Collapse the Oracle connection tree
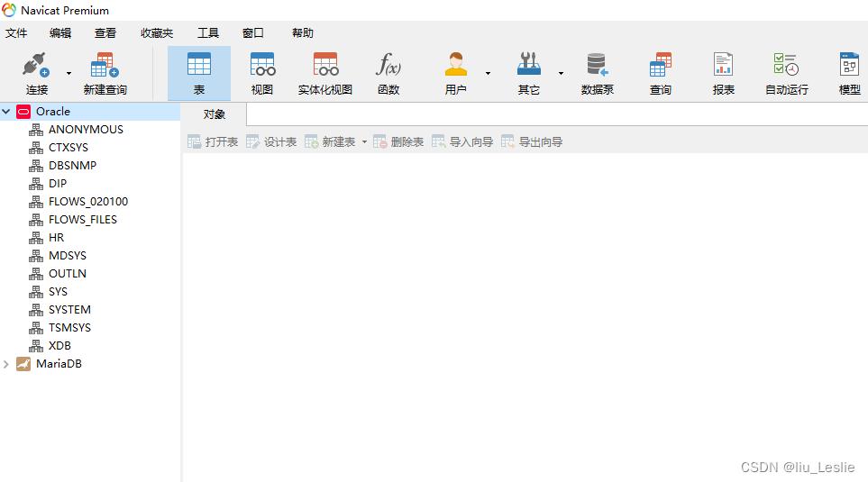The width and height of the screenshot is (868, 482). [6, 111]
